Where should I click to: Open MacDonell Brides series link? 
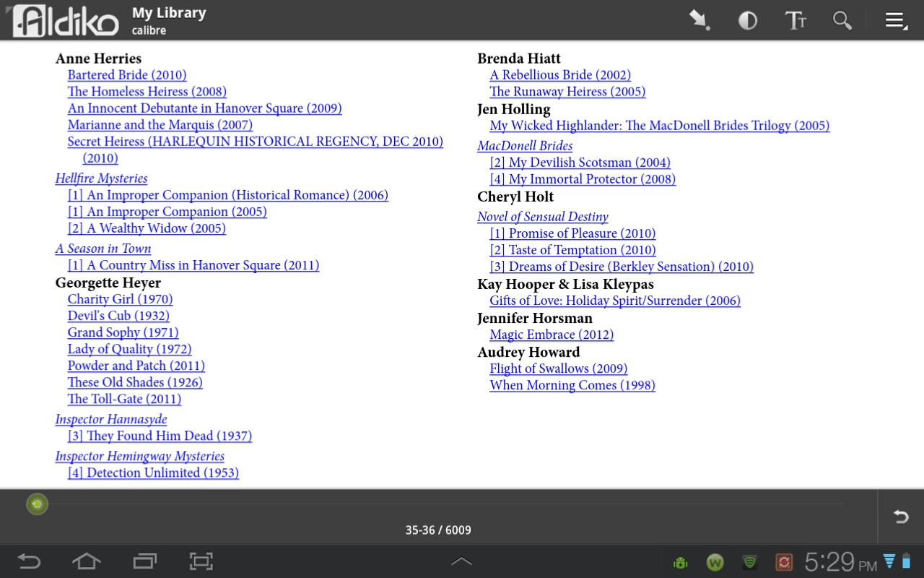click(x=525, y=146)
